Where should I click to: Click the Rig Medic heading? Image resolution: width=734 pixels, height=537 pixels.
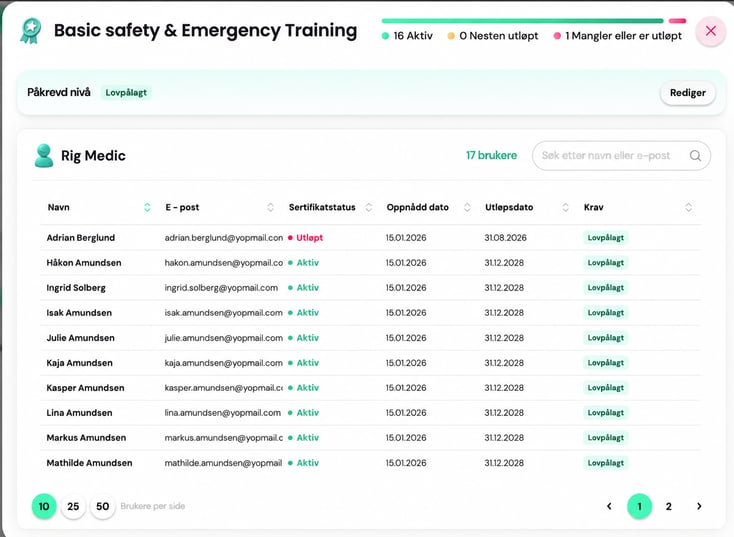click(x=93, y=155)
